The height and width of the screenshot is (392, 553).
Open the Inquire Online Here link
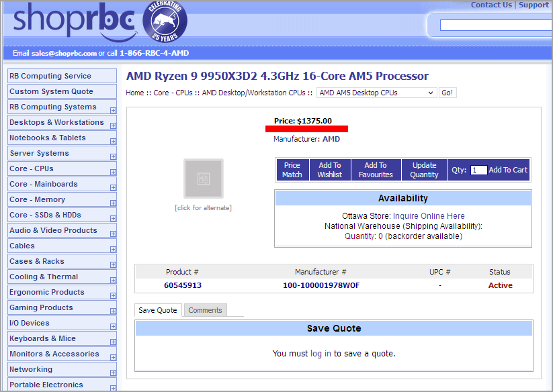coord(429,216)
